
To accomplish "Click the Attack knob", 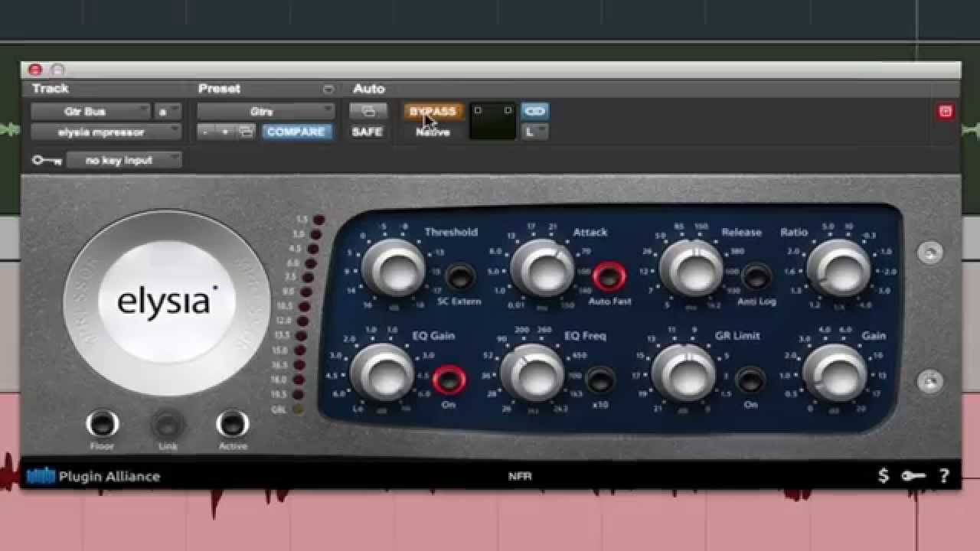I will 543,269.
